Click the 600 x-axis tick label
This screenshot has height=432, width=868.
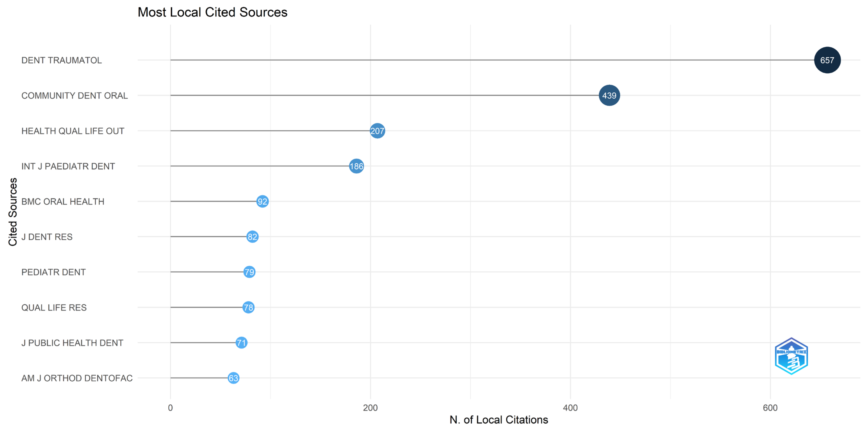point(770,408)
